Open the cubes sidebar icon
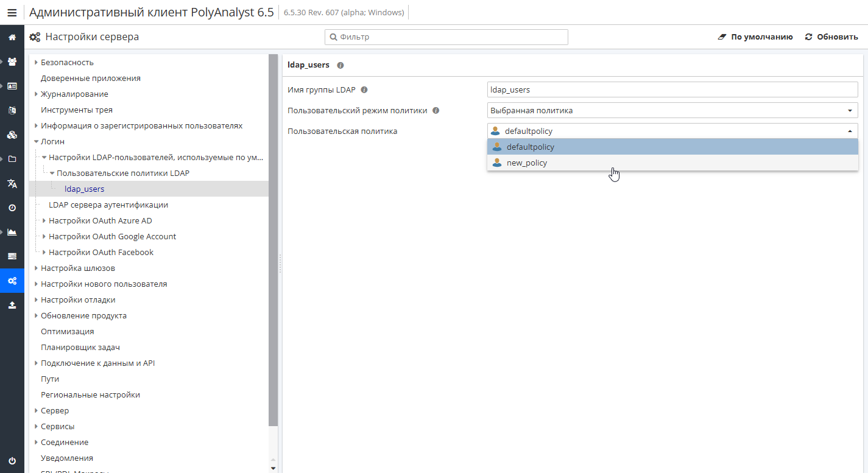The image size is (868, 473). (x=12, y=135)
